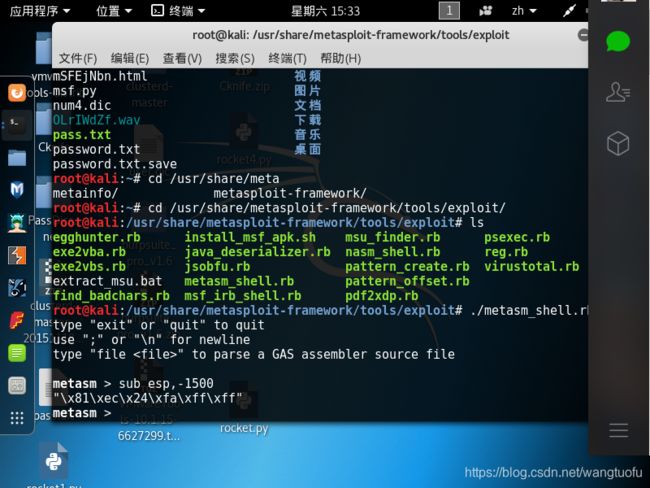Viewport: 650px width, 488px height.
Task: Open the 搜索(S) menu
Action: [235, 58]
